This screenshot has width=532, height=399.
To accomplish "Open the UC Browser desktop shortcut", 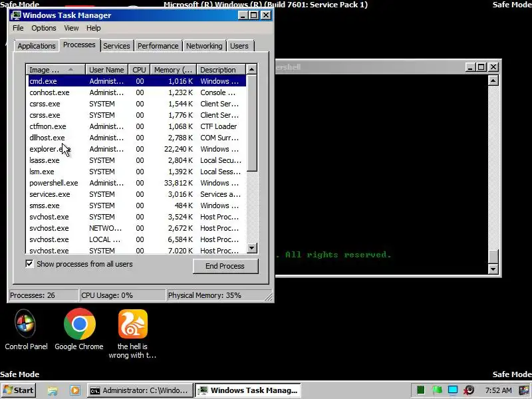I will (132, 334).
